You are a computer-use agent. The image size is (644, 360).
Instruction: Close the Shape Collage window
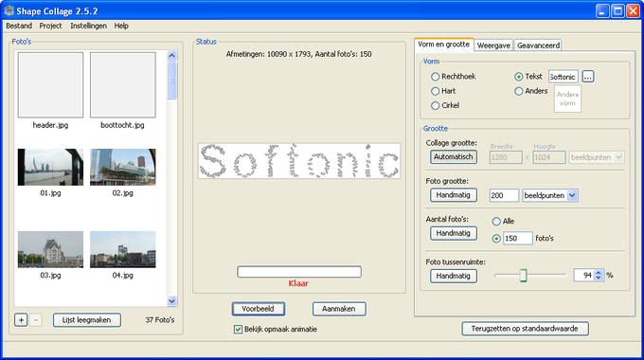pyautogui.click(x=633, y=10)
